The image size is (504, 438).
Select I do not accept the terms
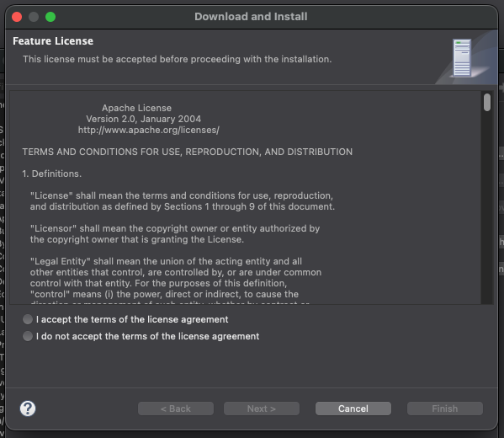coord(28,336)
